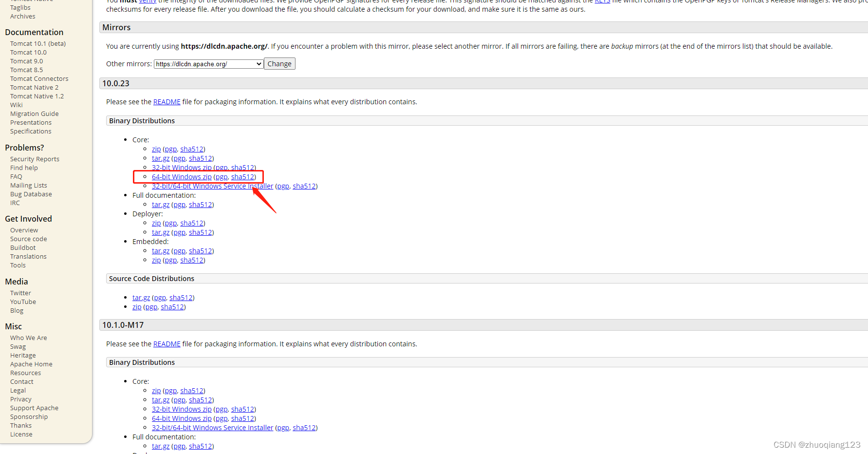Screen dimensions: 868x454
Task: Open the Other mirrors dropdown
Action: coord(208,64)
